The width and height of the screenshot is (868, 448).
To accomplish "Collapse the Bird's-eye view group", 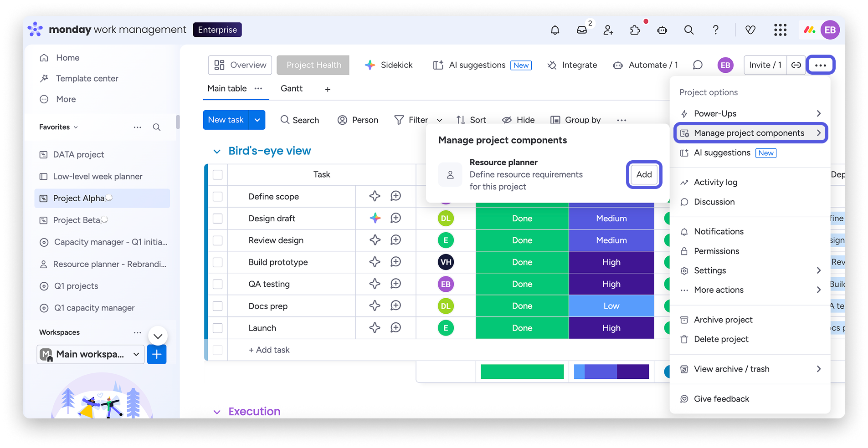I will pyautogui.click(x=217, y=151).
